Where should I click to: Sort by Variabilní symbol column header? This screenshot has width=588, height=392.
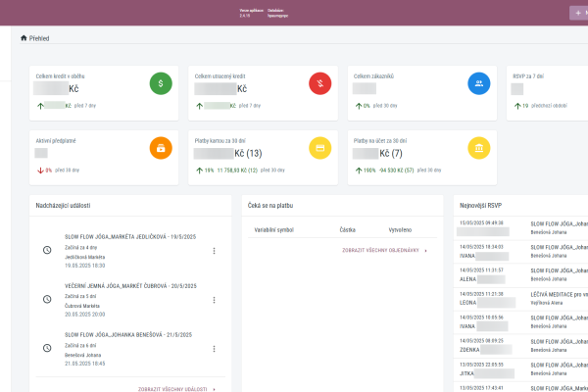[x=273, y=230]
